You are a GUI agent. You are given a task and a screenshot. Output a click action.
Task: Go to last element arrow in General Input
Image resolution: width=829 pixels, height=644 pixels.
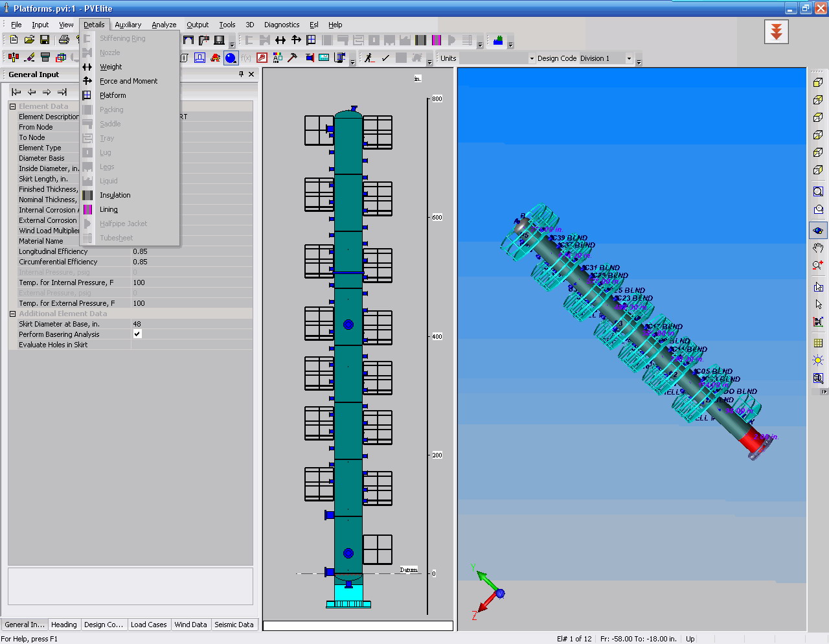(x=62, y=92)
